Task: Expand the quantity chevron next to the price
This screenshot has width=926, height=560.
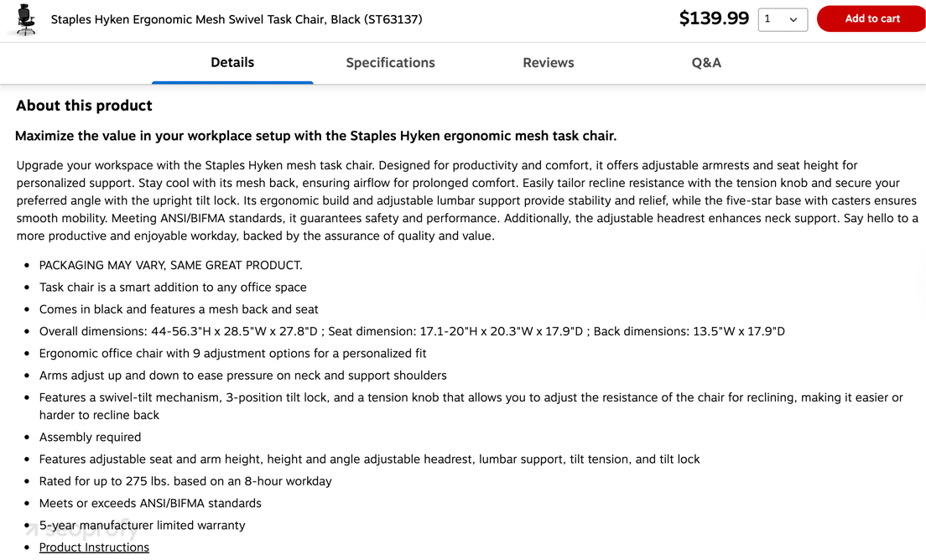Action: pos(793,18)
